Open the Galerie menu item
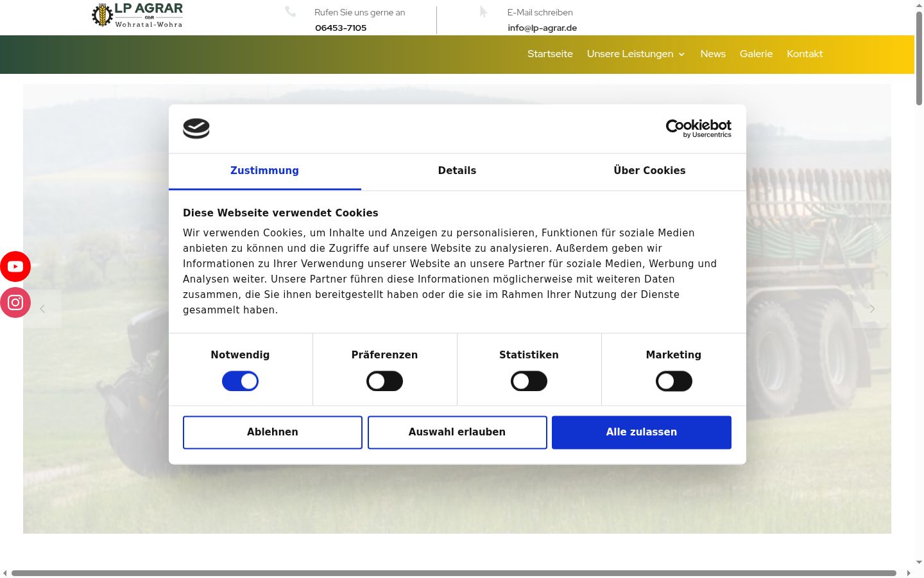 [x=756, y=54]
